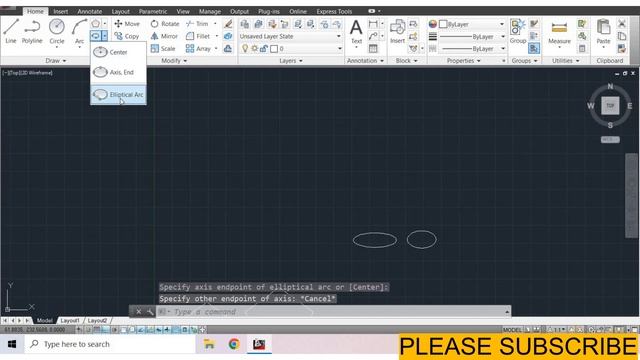The width and height of the screenshot is (640, 360).
Task: Choose Axis, End ellipse option
Action: click(x=118, y=72)
